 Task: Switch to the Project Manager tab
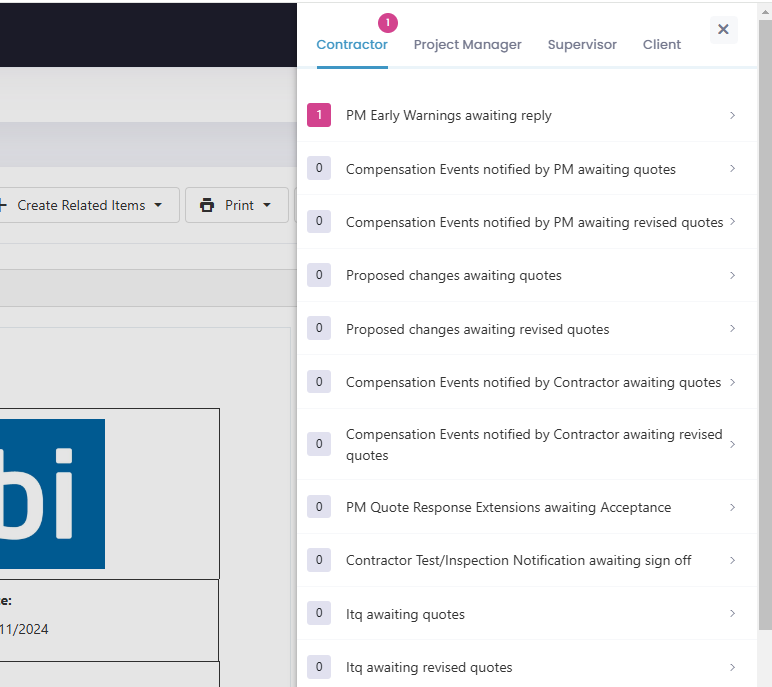pos(467,44)
